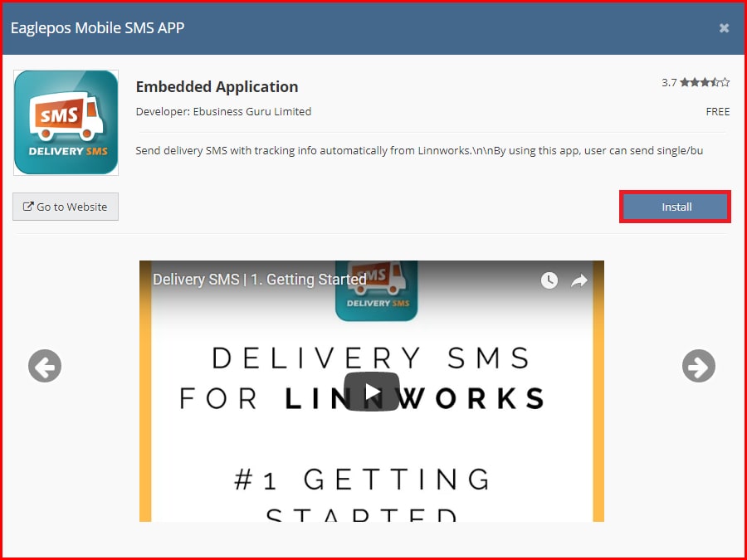Viewport: 747px width, 560px height.
Task: Click the dialog title Eaglepos Mobile SMS APP
Action: [97, 27]
